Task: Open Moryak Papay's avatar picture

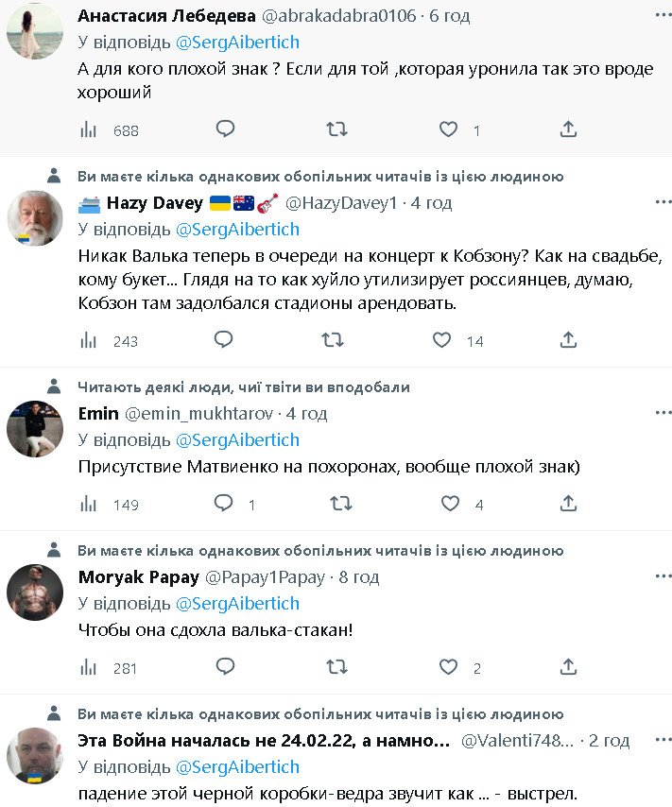Action: click(x=35, y=592)
